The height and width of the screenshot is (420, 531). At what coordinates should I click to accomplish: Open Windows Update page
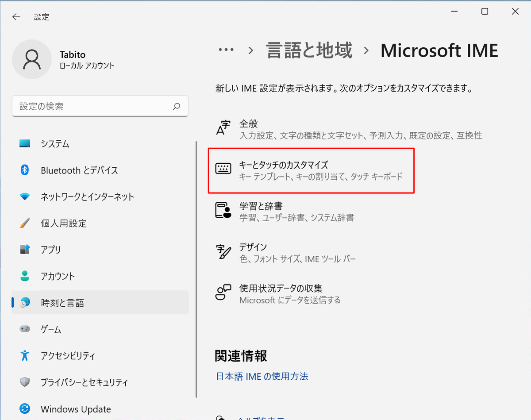tap(100, 408)
